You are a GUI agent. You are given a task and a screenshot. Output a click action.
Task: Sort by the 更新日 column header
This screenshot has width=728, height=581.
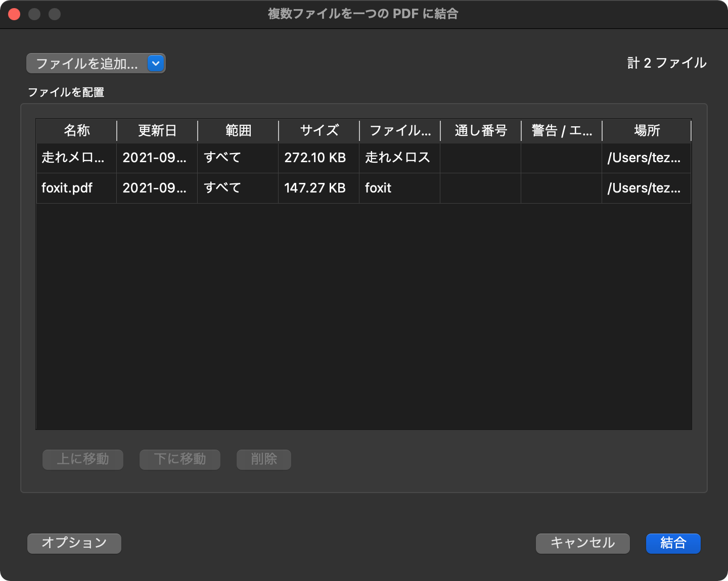click(x=157, y=130)
